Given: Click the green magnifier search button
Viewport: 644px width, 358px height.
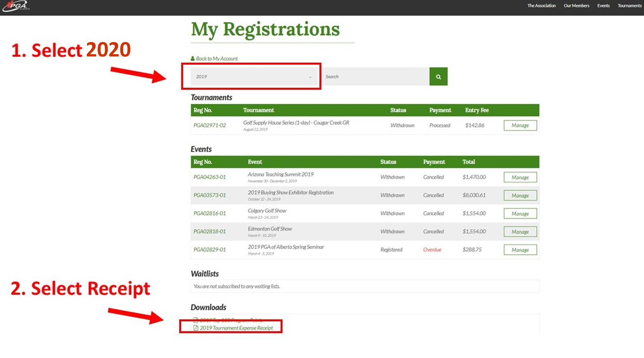Looking at the screenshot, I should point(438,77).
